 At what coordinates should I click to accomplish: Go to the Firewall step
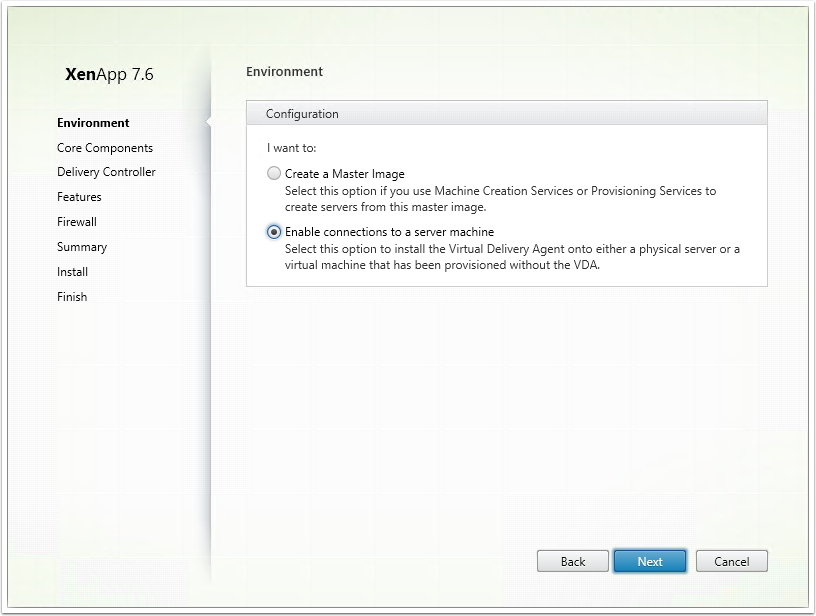(77, 222)
